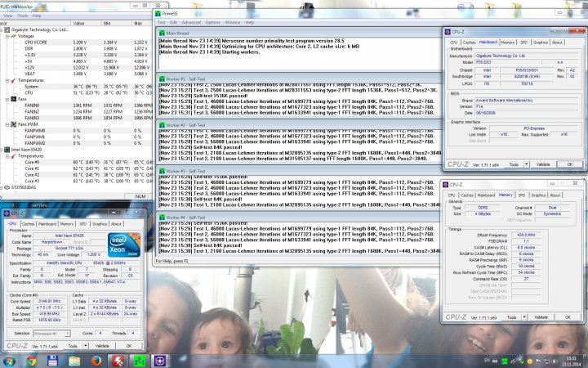588x368 pixels.
Task: Click Fans PWM icon in HWMonitor tree
Action: point(14,124)
